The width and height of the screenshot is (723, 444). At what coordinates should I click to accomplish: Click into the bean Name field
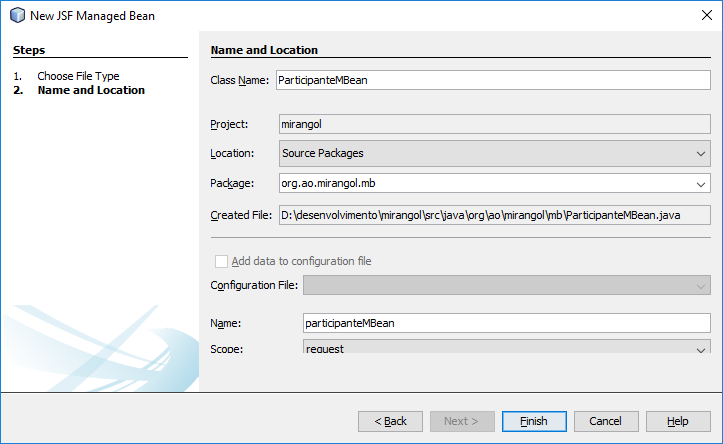[507, 323]
